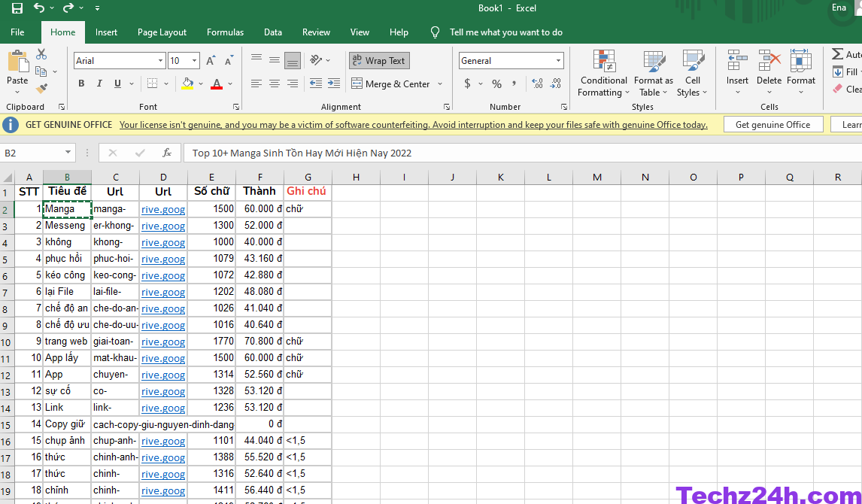Image resolution: width=862 pixels, height=504 pixels.
Task: Expand the Name Box dropdown arrow
Action: pos(68,153)
